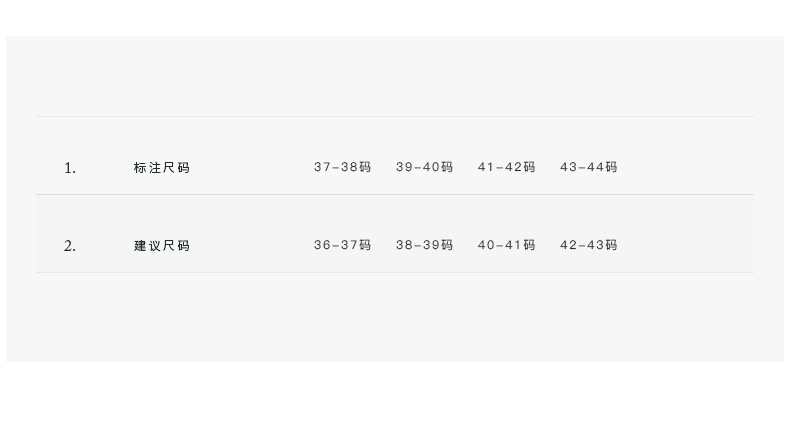Viewport: 790px width, 427px height.
Task: Click the 37-38码 labeled size
Action: tap(342, 167)
